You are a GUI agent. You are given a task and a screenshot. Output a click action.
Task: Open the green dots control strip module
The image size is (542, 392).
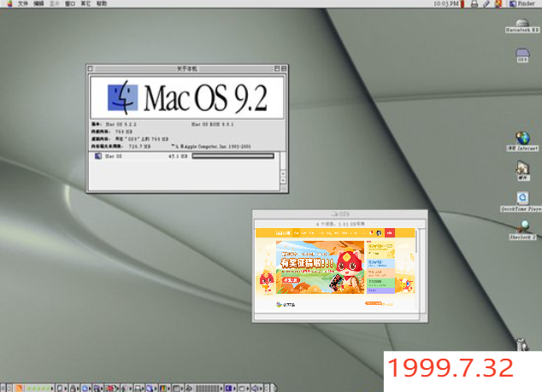(39, 389)
